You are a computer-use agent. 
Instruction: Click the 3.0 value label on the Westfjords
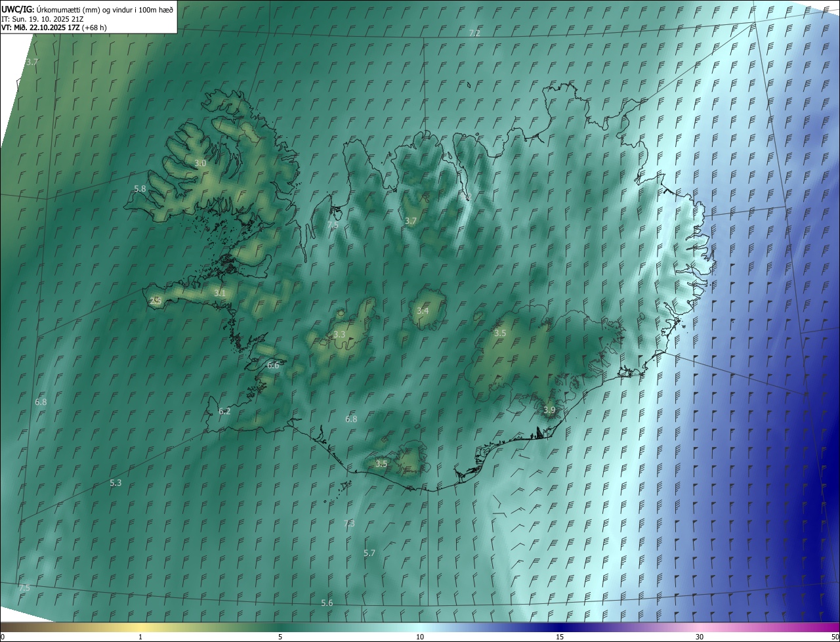point(200,163)
